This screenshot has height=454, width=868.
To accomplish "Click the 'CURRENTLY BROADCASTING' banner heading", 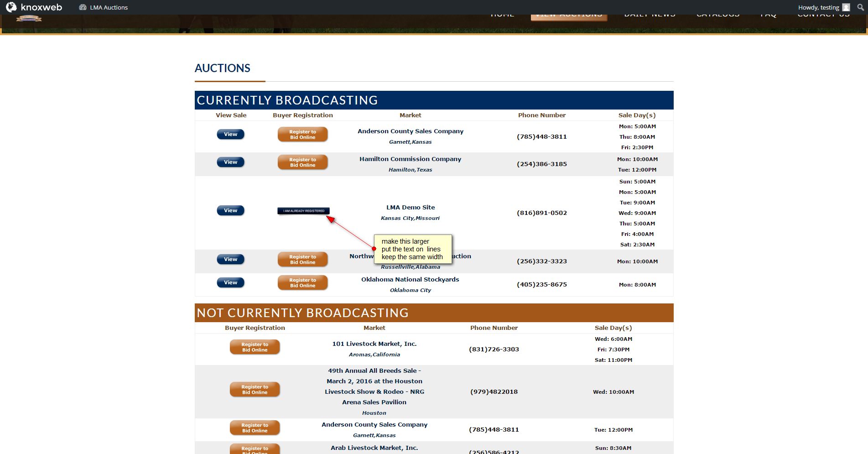I will (287, 100).
